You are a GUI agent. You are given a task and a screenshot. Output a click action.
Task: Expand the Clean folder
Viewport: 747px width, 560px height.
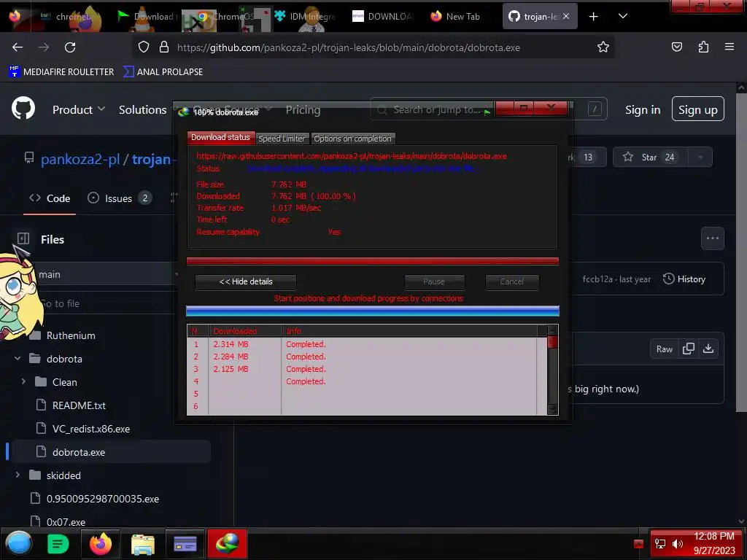point(23,381)
